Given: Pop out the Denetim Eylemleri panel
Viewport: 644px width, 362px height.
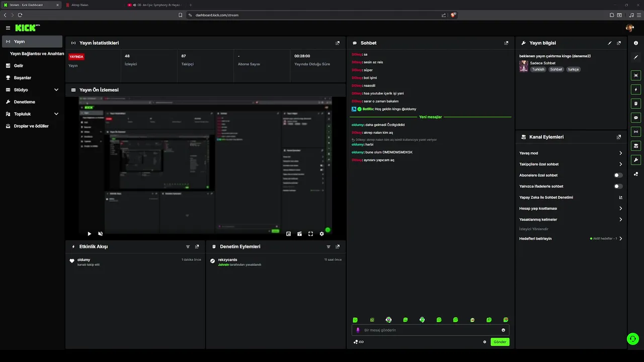Looking at the screenshot, I should (x=338, y=247).
